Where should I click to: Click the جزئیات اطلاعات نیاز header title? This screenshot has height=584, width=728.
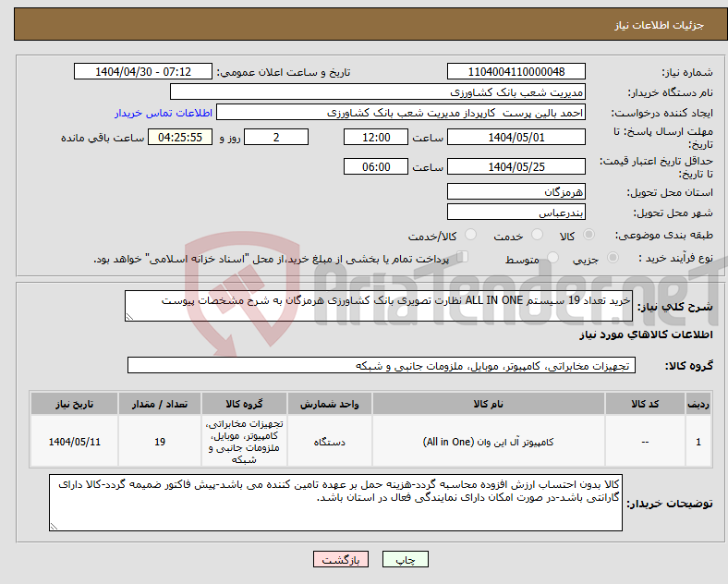coord(660,25)
